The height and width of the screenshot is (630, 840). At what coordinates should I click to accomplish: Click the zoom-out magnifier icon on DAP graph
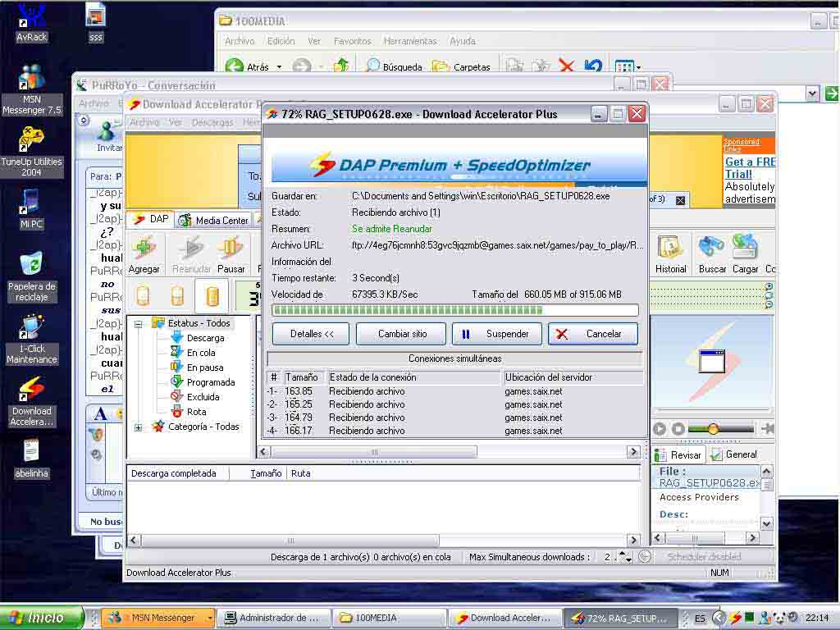click(769, 304)
